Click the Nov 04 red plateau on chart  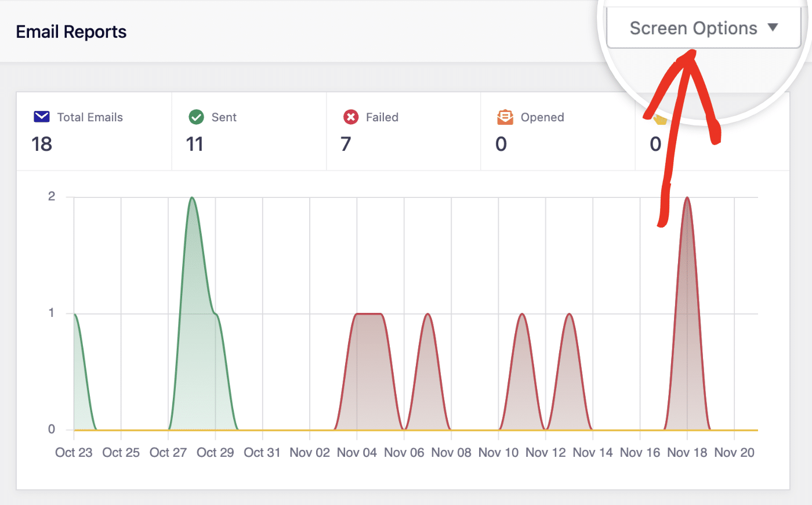tap(369, 314)
